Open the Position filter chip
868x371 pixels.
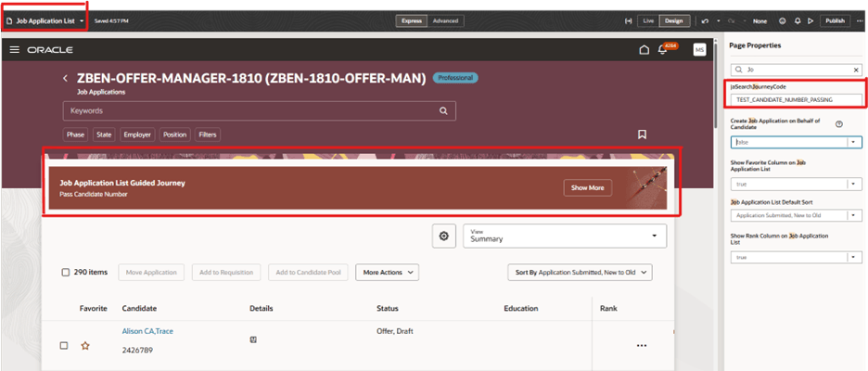[x=175, y=134]
